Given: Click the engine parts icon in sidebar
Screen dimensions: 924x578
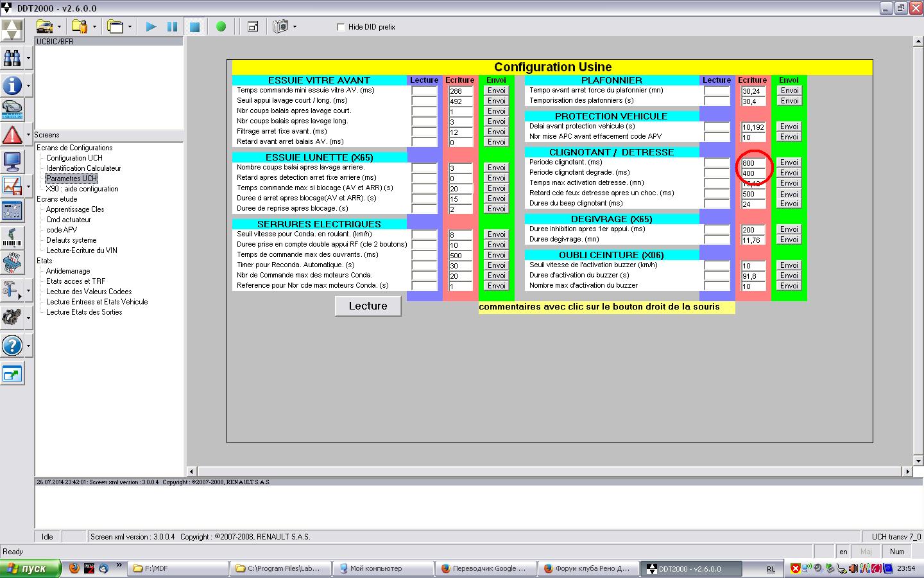Looking at the screenshot, I should [12, 317].
